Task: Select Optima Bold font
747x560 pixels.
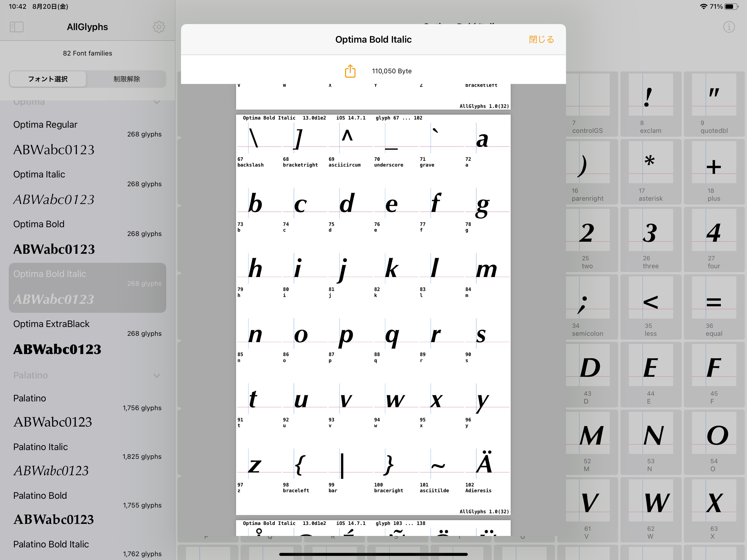Action: pos(87,238)
